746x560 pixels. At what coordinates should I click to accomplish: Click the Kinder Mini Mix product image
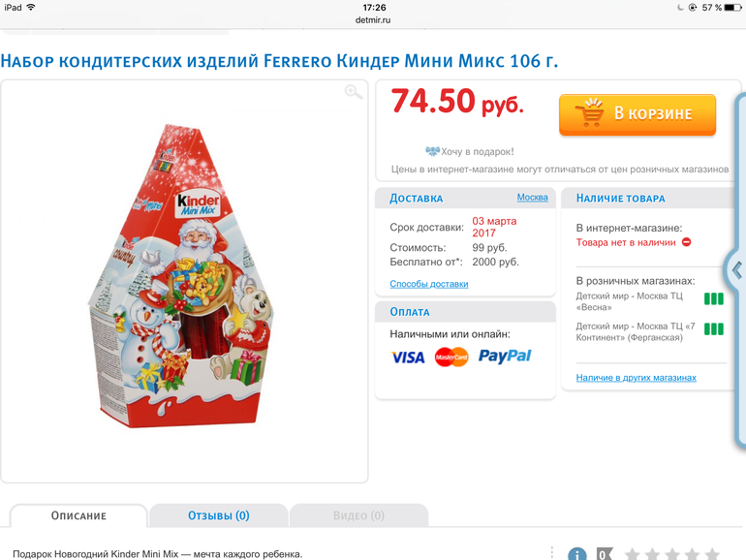tap(181, 275)
